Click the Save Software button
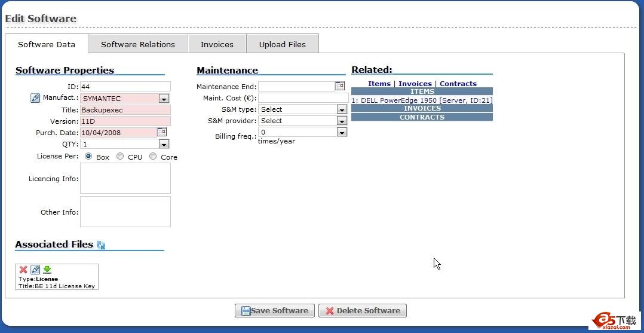 [x=274, y=311]
